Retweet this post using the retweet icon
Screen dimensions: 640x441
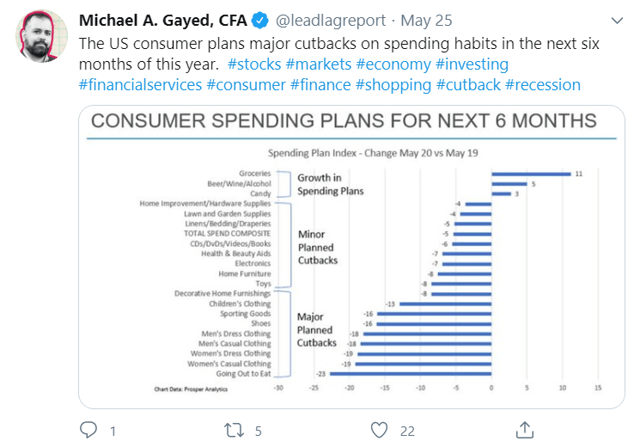pos(234,430)
